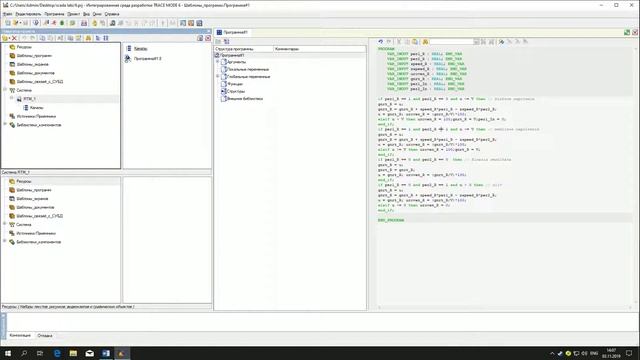Select Источники/Приемники in upper navigator tree
The image size is (640, 360).
coord(36,116)
